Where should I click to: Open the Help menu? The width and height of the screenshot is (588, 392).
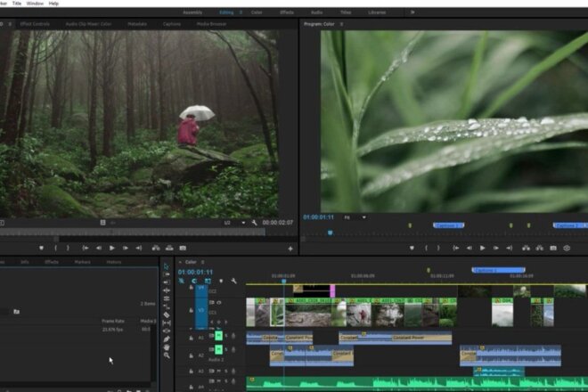coord(53,4)
